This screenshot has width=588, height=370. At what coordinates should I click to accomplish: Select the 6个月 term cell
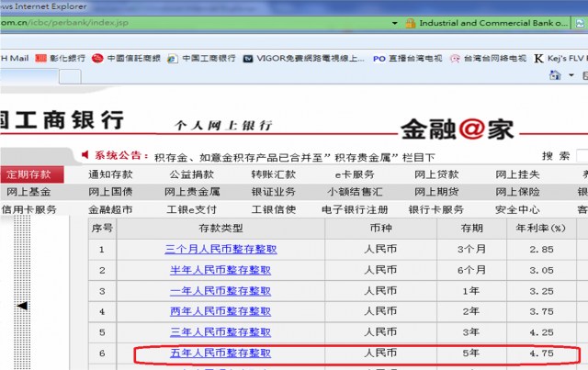[471, 270]
